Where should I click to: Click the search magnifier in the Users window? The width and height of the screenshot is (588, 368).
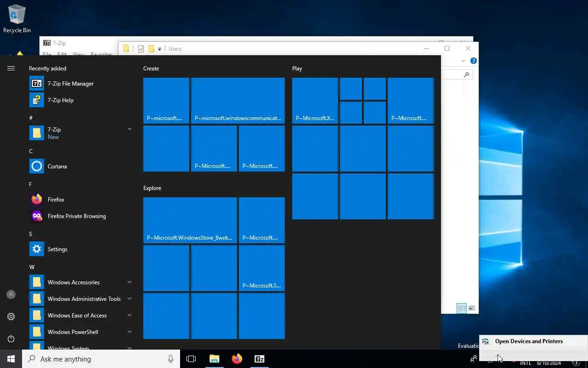(467, 75)
